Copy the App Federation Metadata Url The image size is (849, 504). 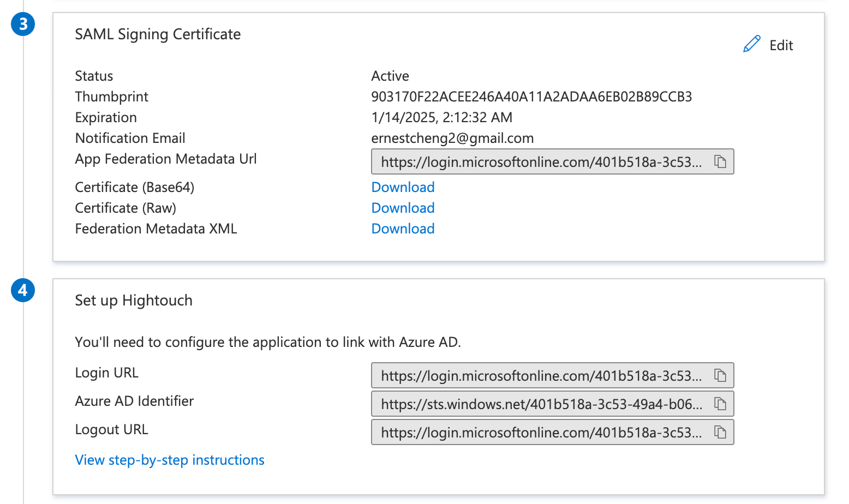pyautogui.click(x=720, y=162)
